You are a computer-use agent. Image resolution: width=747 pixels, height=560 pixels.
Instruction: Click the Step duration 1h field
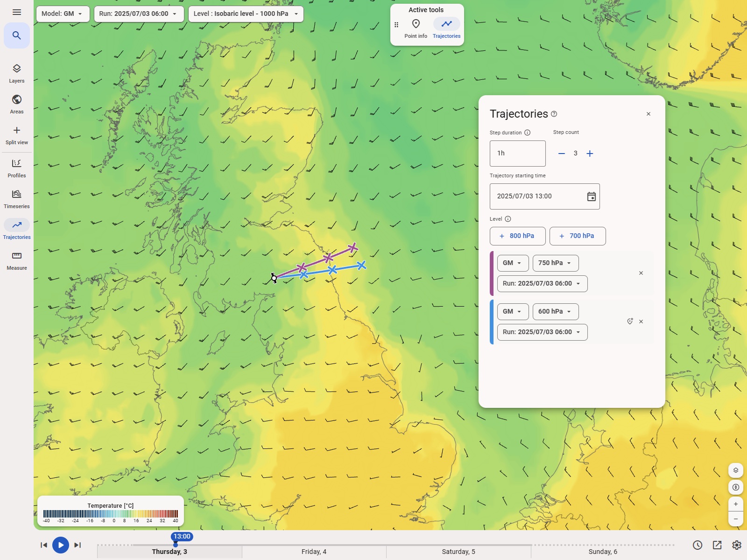(x=517, y=154)
